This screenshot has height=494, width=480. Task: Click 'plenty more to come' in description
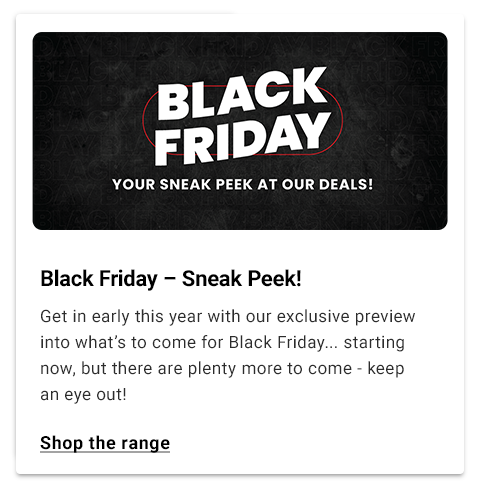click(x=270, y=369)
